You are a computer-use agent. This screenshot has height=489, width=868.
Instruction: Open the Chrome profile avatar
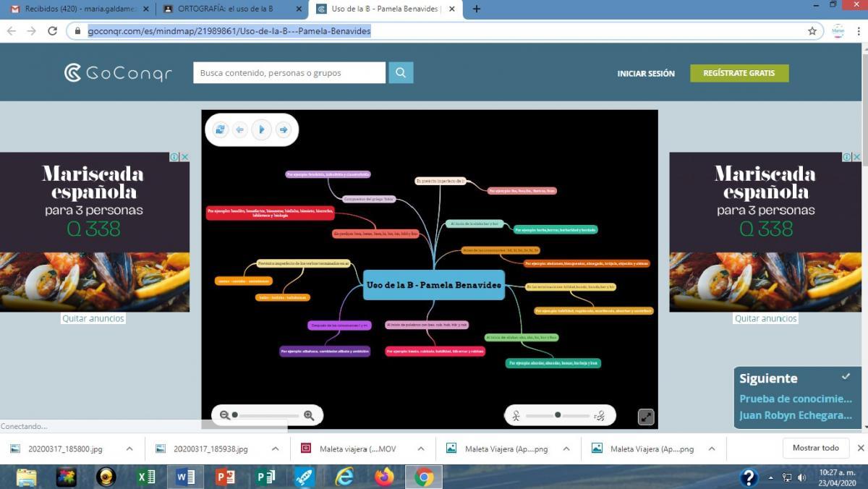pyautogui.click(x=838, y=31)
